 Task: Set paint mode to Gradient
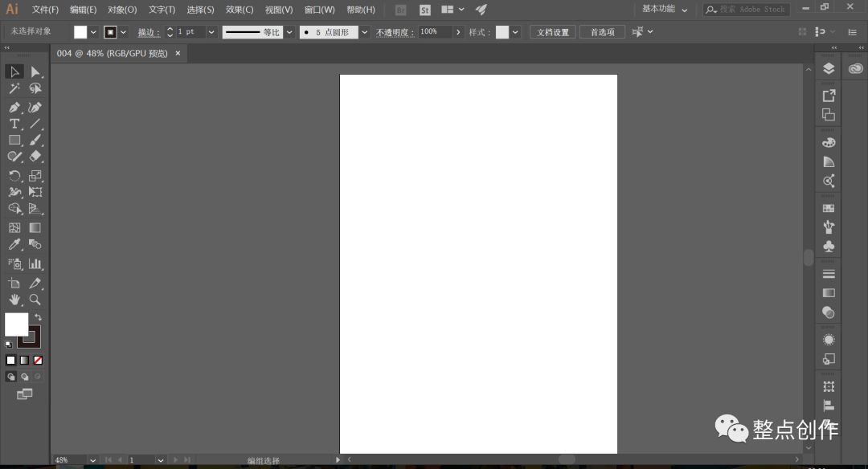tap(24, 361)
